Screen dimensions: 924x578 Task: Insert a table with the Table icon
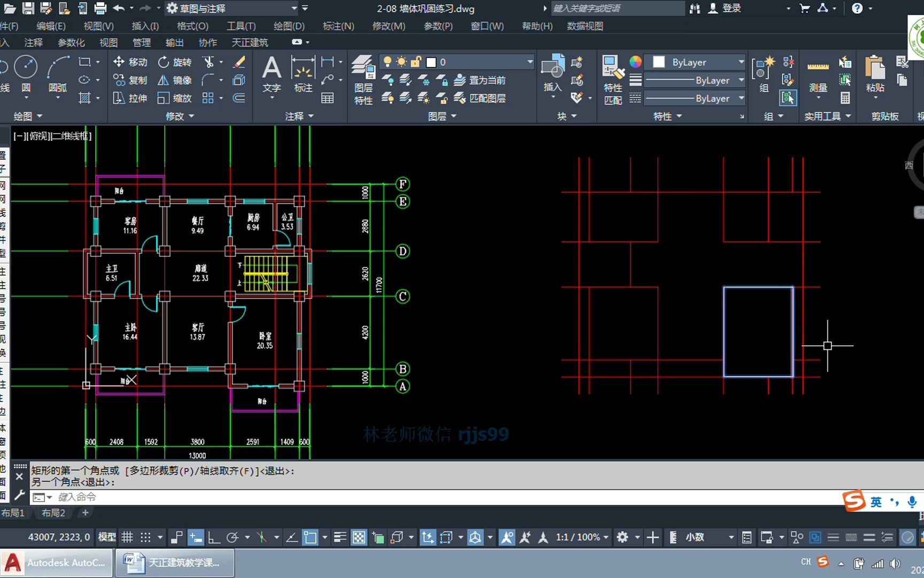click(x=327, y=98)
